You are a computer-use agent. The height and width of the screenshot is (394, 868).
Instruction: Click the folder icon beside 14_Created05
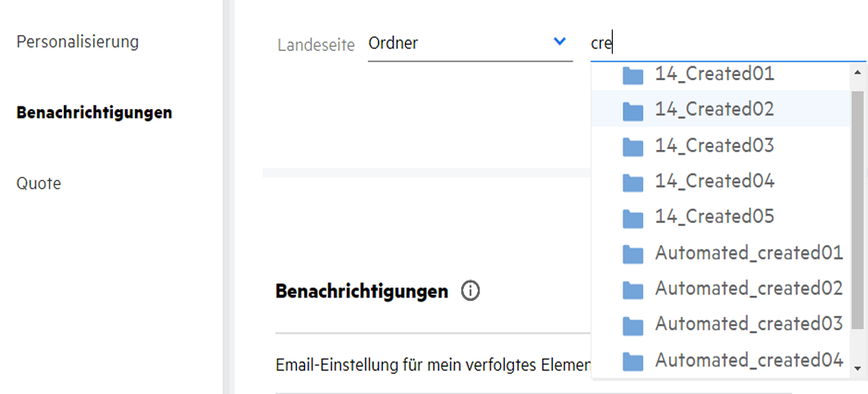[632, 218]
